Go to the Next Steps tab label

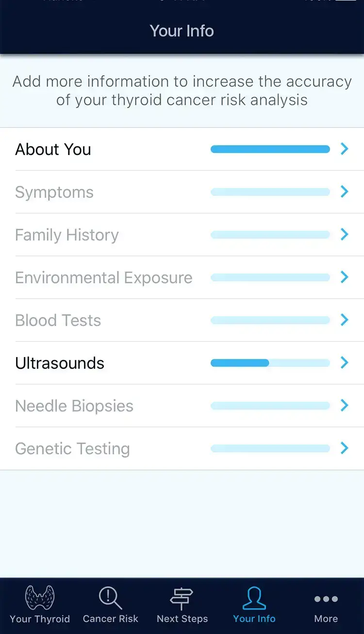182,619
